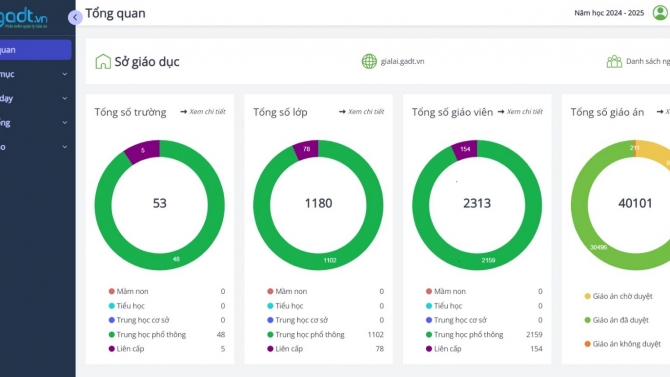This screenshot has width=670, height=377.
Task: Click the Tổng số giáo viên card title
Action: click(x=452, y=112)
